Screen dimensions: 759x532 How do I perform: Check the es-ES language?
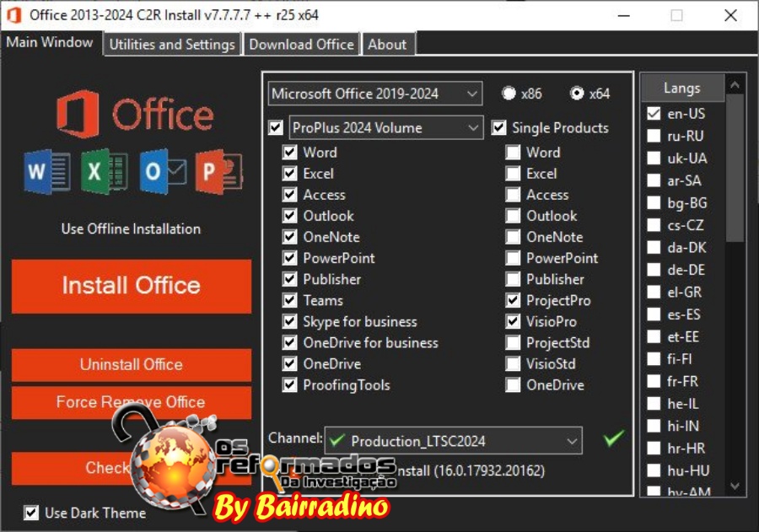pyautogui.click(x=654, y=314)
